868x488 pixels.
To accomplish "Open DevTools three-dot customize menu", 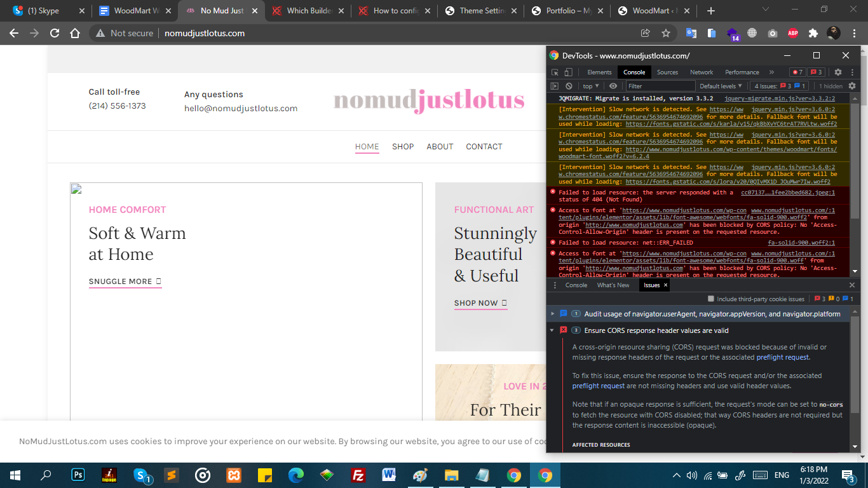I will pos(852,72).
